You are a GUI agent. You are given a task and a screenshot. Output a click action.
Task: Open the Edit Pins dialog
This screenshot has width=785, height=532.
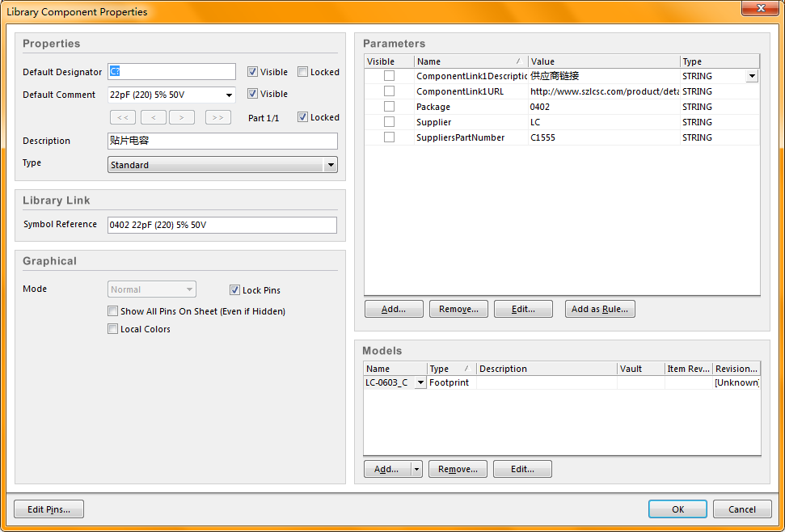[x=49, y=509]
